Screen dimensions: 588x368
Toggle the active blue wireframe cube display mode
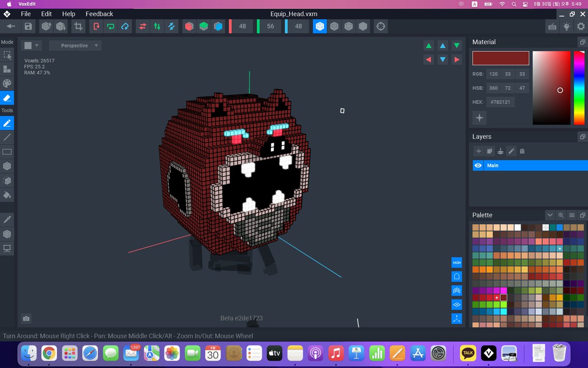coord(319,26)
